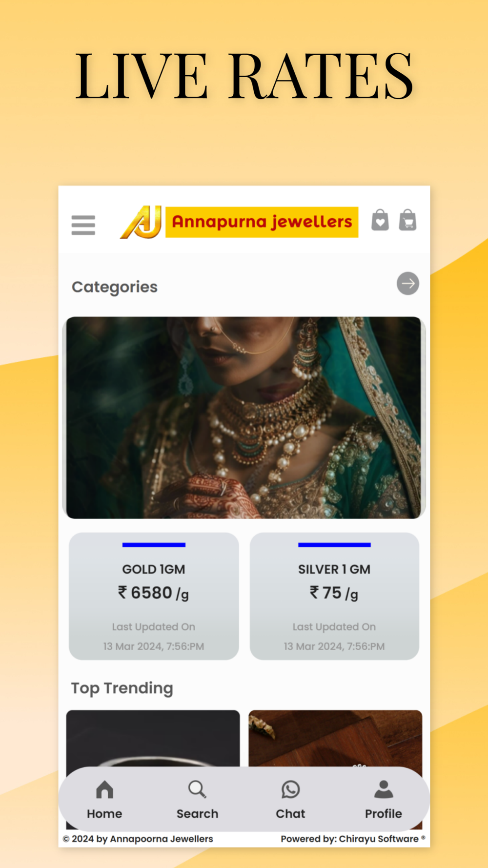Tap the Search magnifier icon

(197, 789)
